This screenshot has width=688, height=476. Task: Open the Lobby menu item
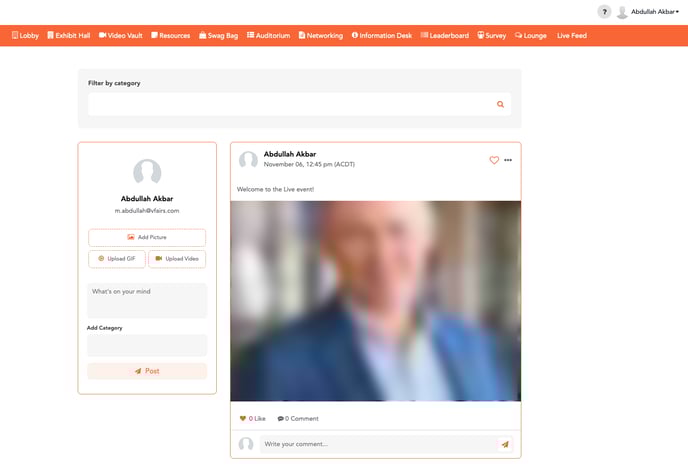click(25, 36)
